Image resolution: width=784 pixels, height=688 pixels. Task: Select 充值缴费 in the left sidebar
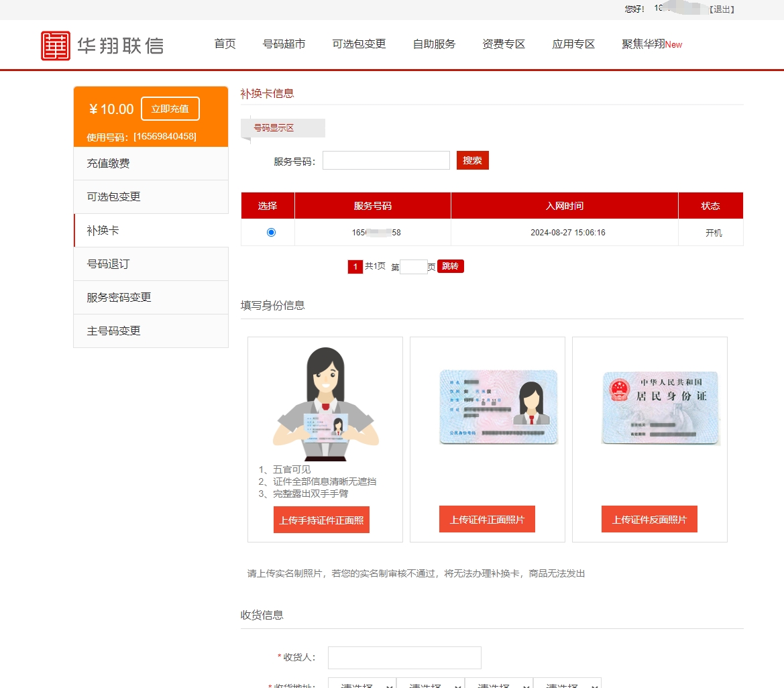tap(109, 164)
